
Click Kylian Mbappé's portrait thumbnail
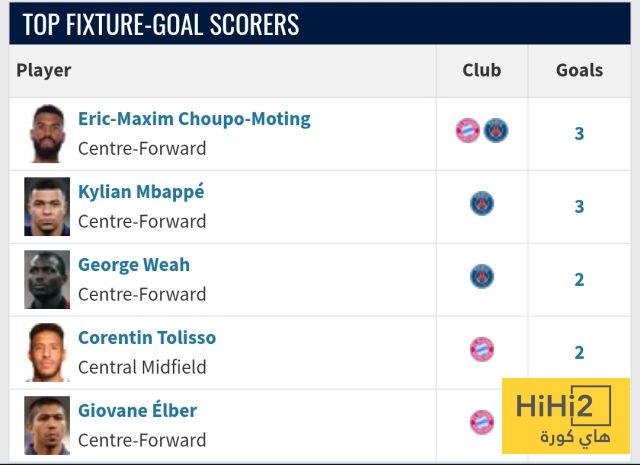[x=47, y=206]
